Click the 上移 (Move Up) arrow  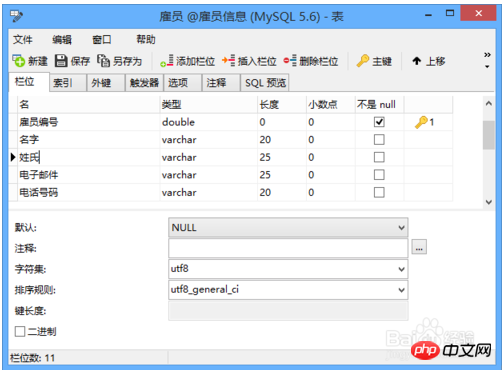pos(417,61)
